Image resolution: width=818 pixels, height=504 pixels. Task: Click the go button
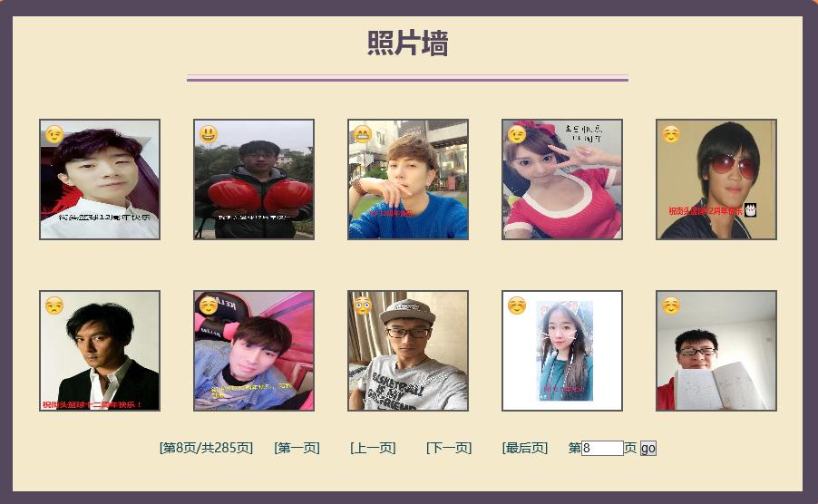coord(648,448)
